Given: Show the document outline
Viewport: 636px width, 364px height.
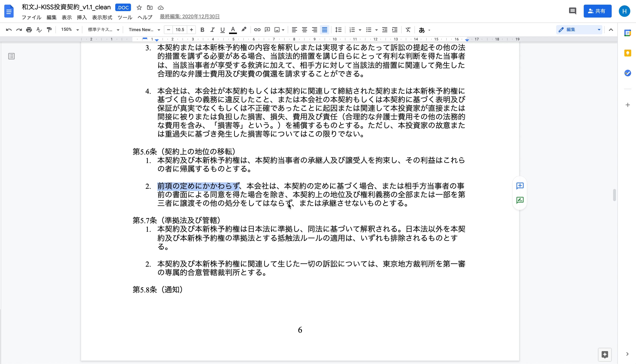Looking at the screenshot, I should click(x=12, y=56).
